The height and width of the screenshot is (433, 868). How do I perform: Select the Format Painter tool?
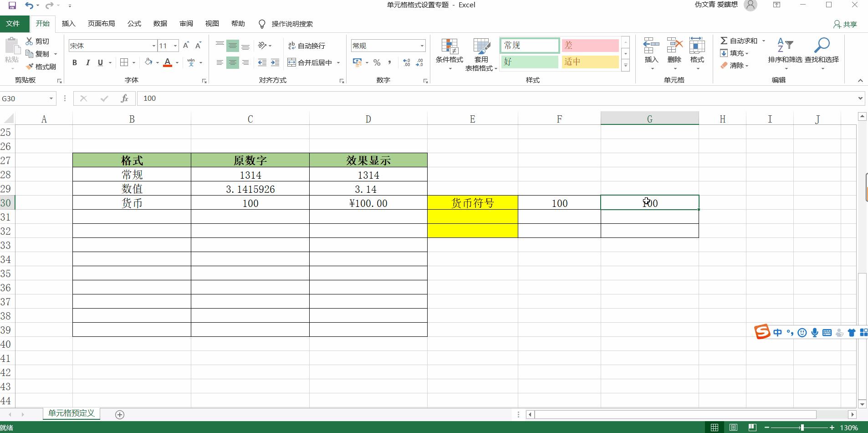click(x=41, y=67)
